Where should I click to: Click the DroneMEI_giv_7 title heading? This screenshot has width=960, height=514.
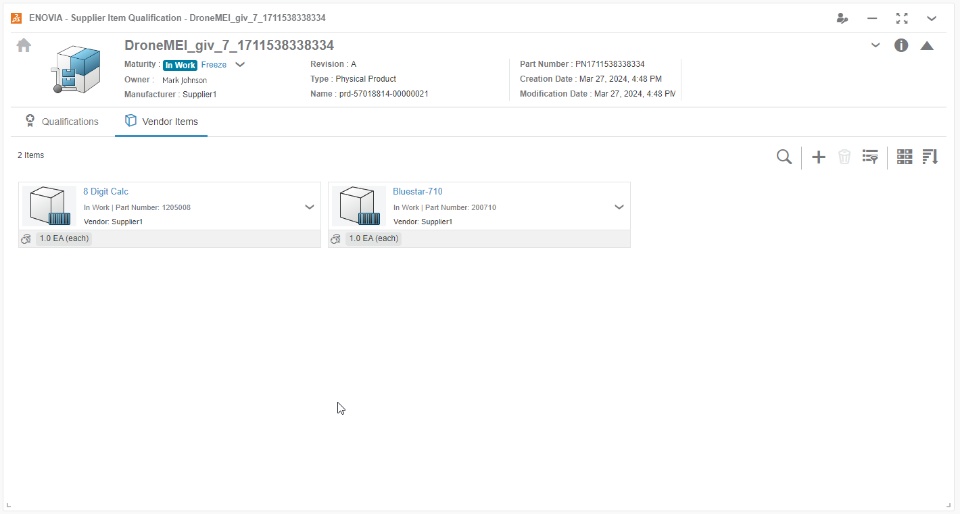coord(229,45)
